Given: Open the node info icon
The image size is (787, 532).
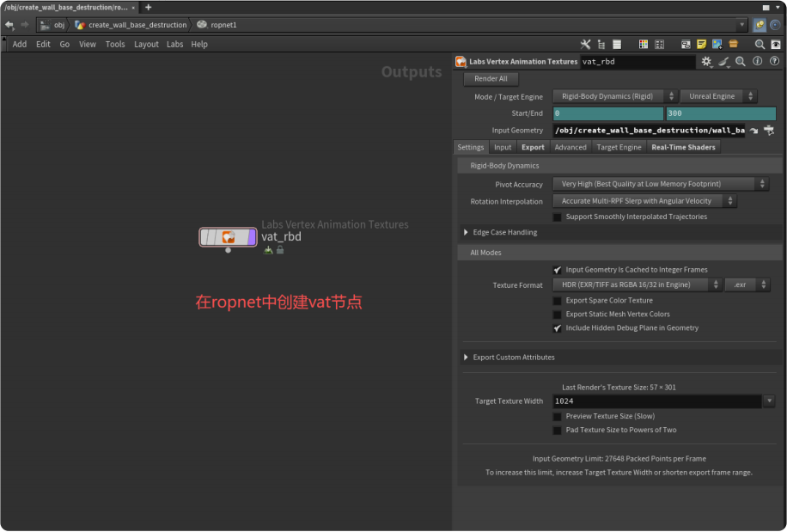Looking at the screenshot, I should (x=757, y=62).
